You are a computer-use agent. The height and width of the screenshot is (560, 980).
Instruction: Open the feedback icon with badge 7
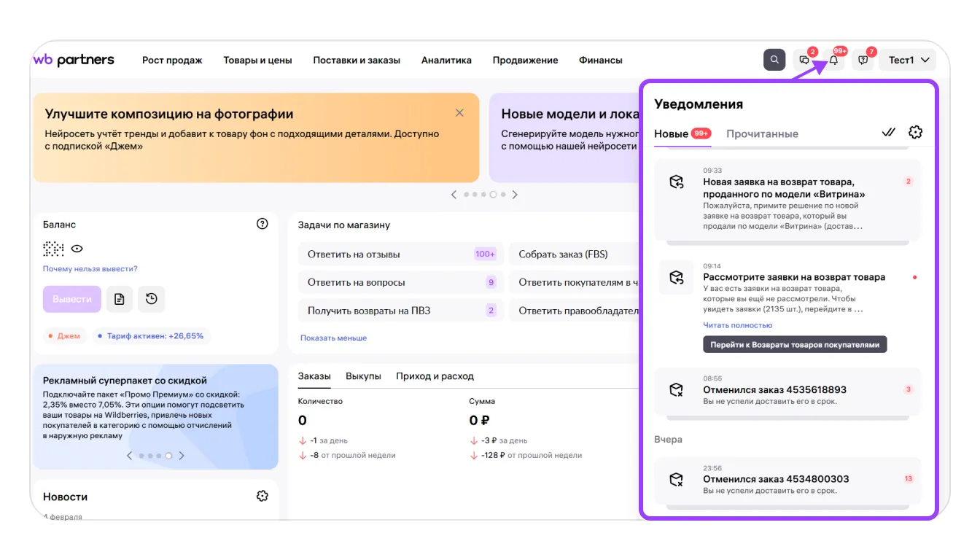click(863, 61)
